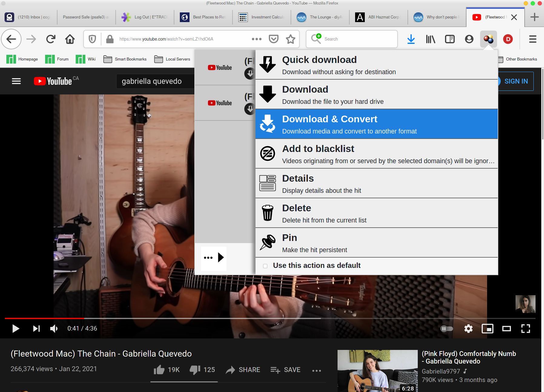Expand Other Bookmarks folder
This screenshot has height=392, width=544.
[518, 59]
